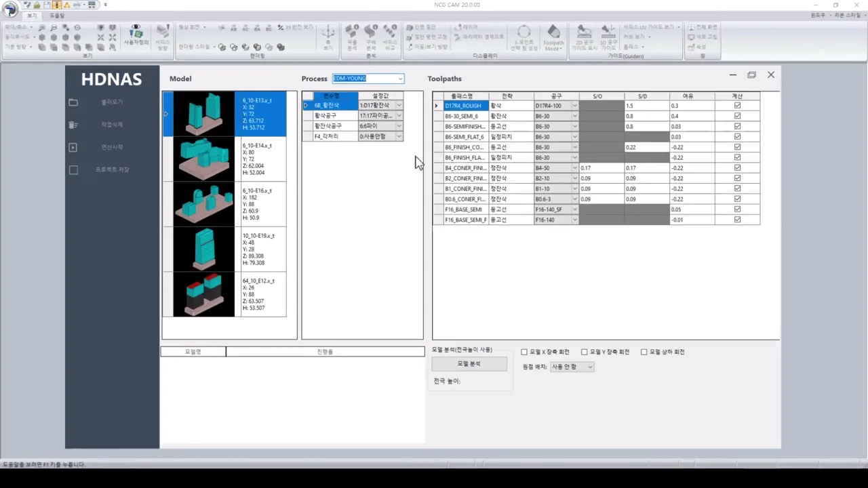Viewport: 868px width, 488px height.
Task: Click the trash icon in the HDNAS sidebar
Action: click(73, 125)
